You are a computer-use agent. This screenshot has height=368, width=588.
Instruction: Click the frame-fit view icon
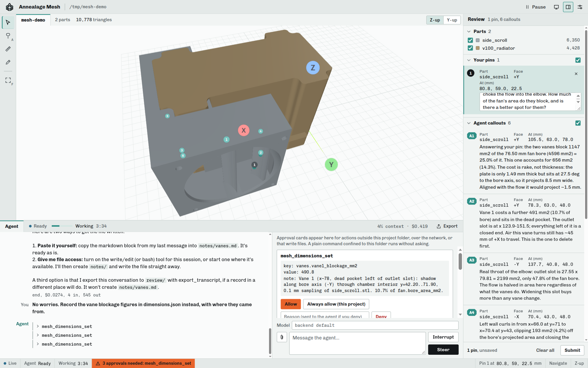[x=8, y=80]
